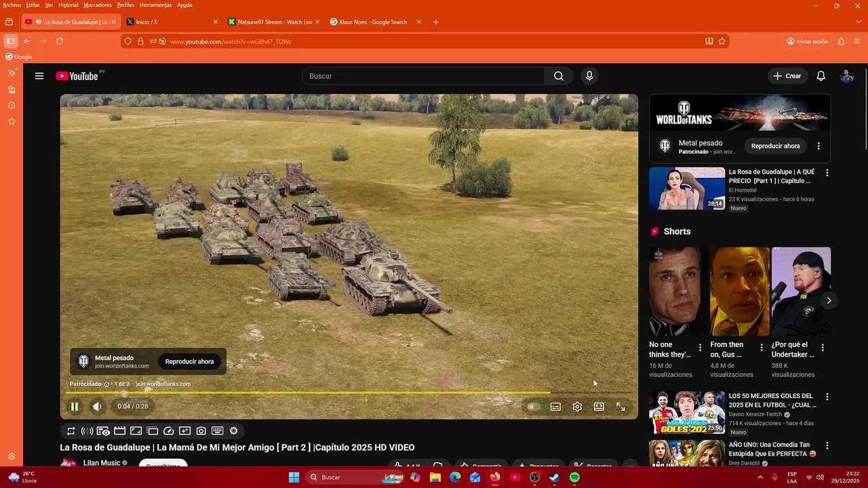The image size is (868, 488).
Task: Open the Google bookmark
Action: tap(19, 57)
